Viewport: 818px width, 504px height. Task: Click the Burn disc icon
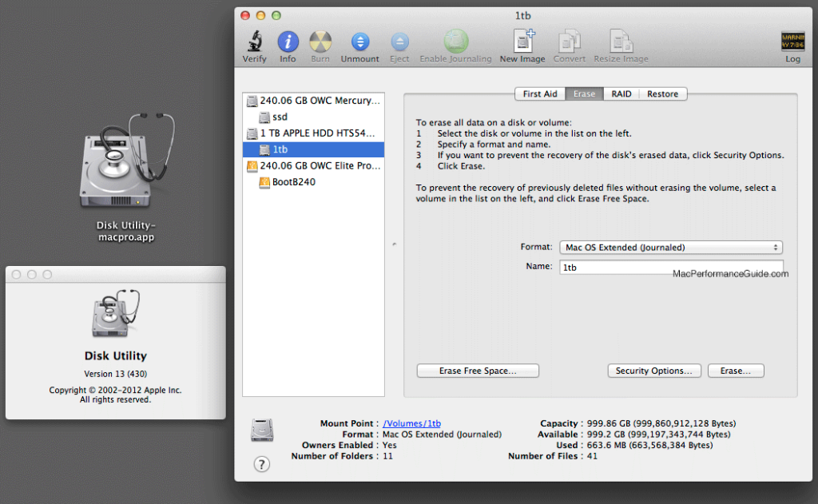(320, 42)
